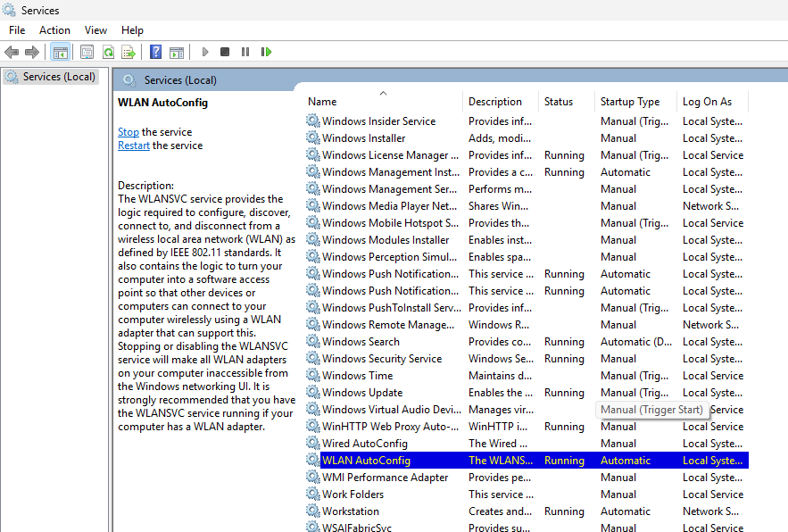Select the Windows Update service row
This screenshot has width=788, height=532.
(362, 393)
